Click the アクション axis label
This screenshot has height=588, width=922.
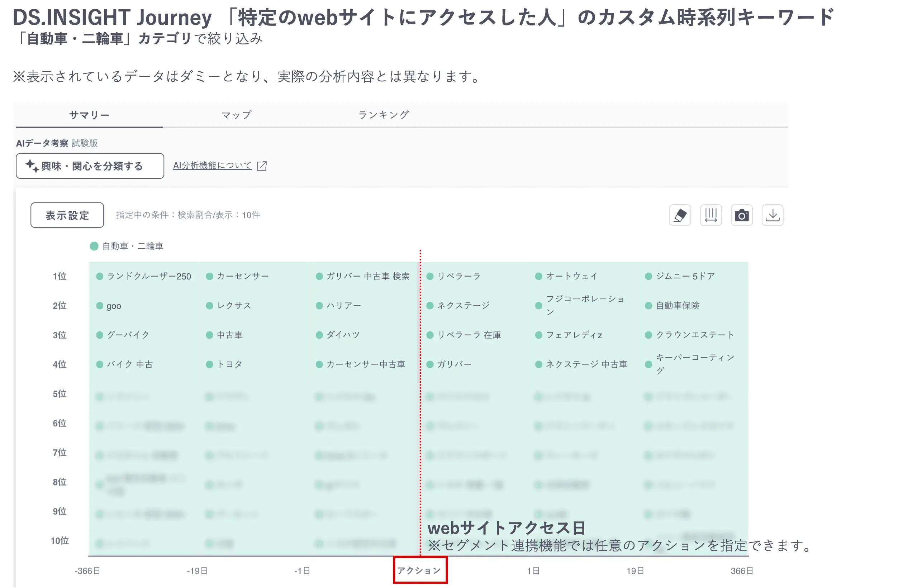419,571
